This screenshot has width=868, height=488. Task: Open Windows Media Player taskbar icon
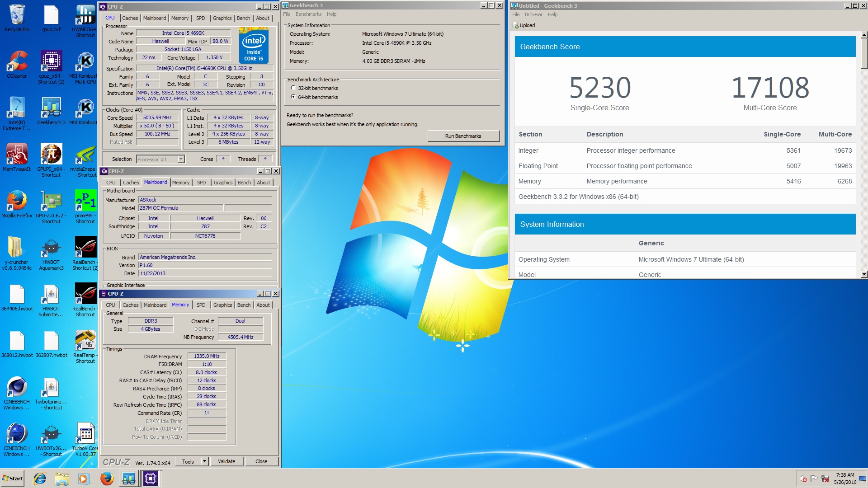84,479
